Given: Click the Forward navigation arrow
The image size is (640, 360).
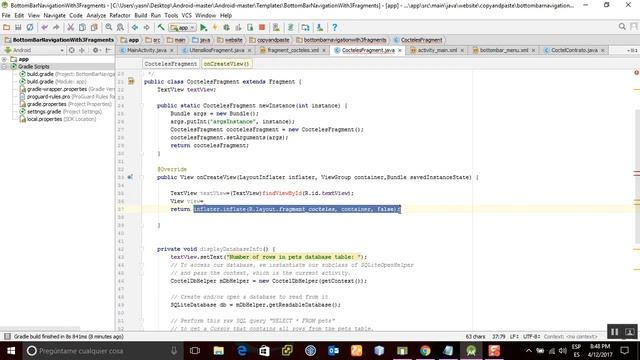Looking at the screenshot, I should [x=147, y=27].
